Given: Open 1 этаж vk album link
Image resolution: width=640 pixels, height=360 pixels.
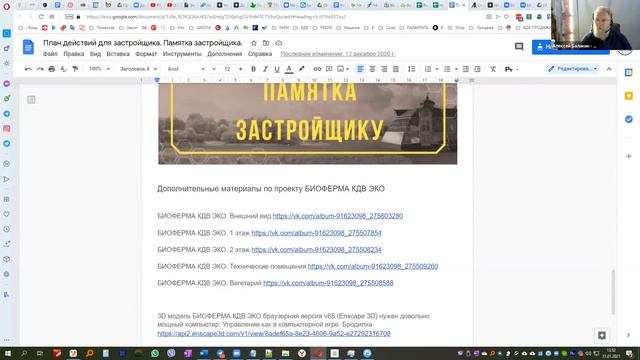Looking at the screenshot, I should (x=316, y=233).
